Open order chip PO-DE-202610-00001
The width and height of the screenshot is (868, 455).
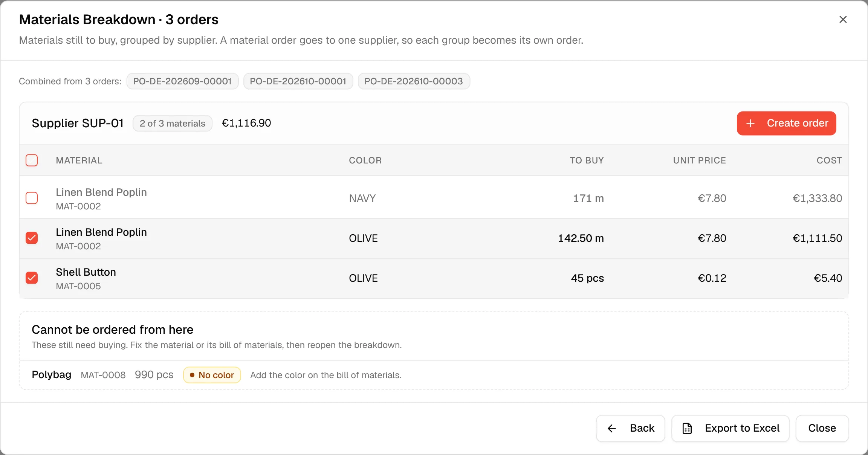[298, 81]
